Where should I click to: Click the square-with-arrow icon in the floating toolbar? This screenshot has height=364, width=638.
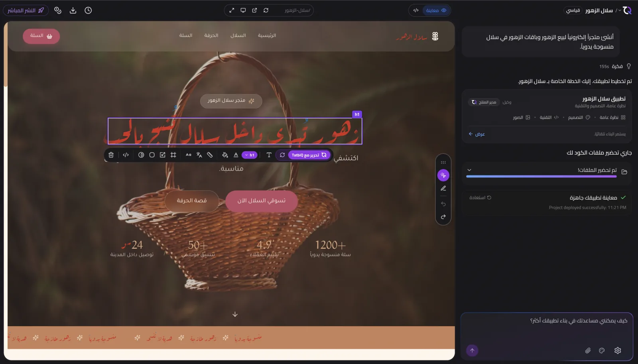coord(163,155)
